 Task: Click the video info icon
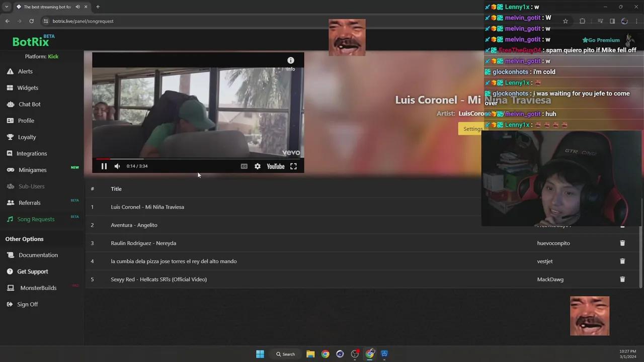(x=290, y=60)
